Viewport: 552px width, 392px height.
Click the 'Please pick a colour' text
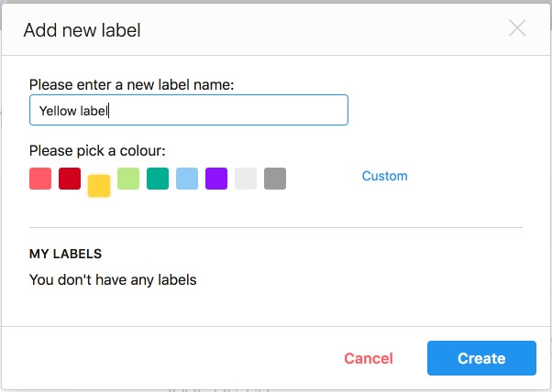coord(97,151)
